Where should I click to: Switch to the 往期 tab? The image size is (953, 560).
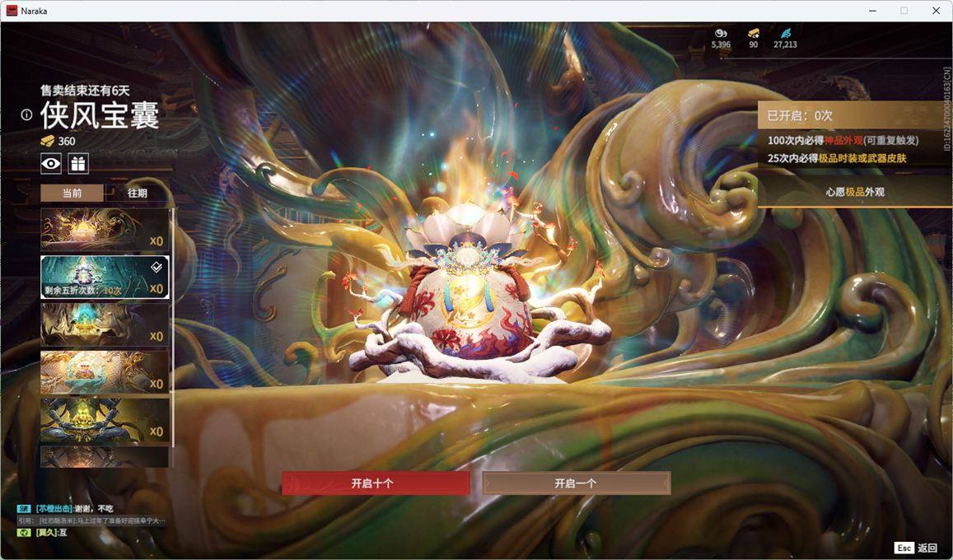click(x=138, y=193)
